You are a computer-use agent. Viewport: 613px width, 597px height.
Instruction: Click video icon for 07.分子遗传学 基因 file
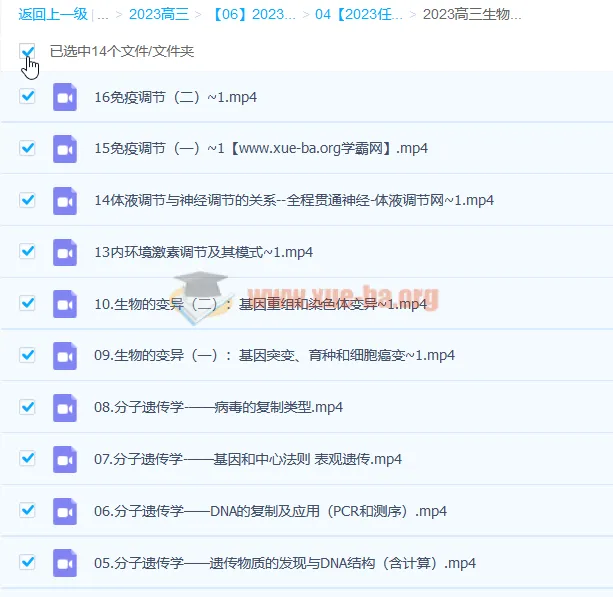pos(65,459)
